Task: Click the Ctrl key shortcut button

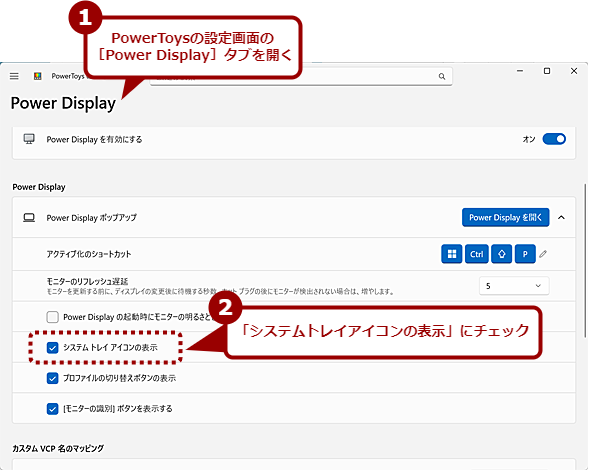Action: coord(477,254)
